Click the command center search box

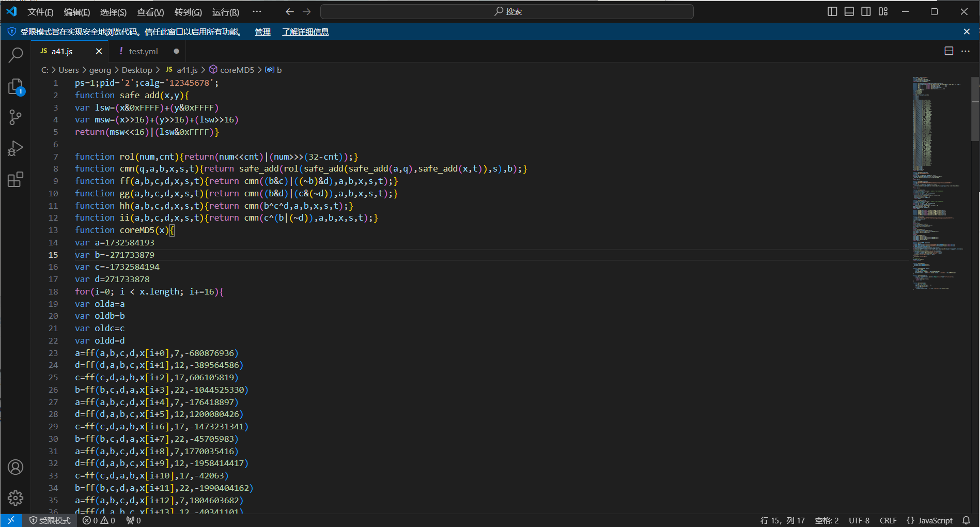tap(507, 11)
